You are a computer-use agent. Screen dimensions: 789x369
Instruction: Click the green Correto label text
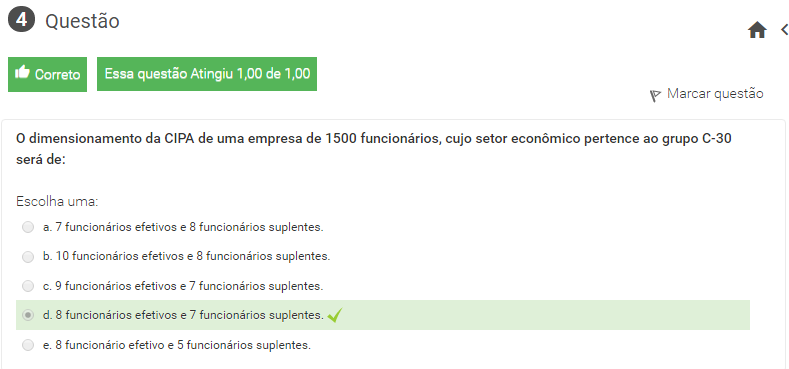point(57,75)
